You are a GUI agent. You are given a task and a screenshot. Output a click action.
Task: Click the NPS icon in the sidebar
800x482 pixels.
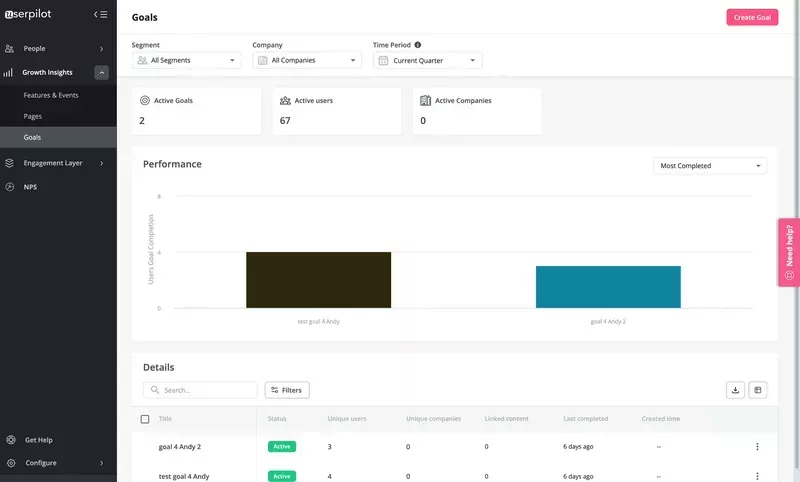[9, 186]
